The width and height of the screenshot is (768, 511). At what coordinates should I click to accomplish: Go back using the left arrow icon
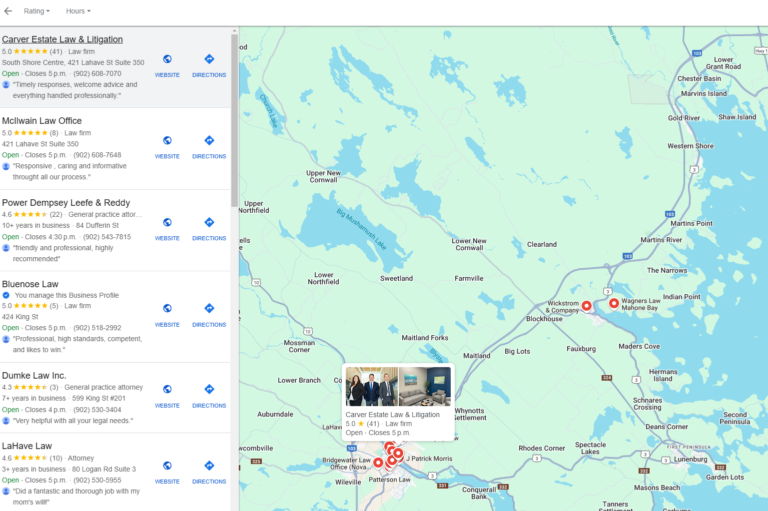point(8,11)
